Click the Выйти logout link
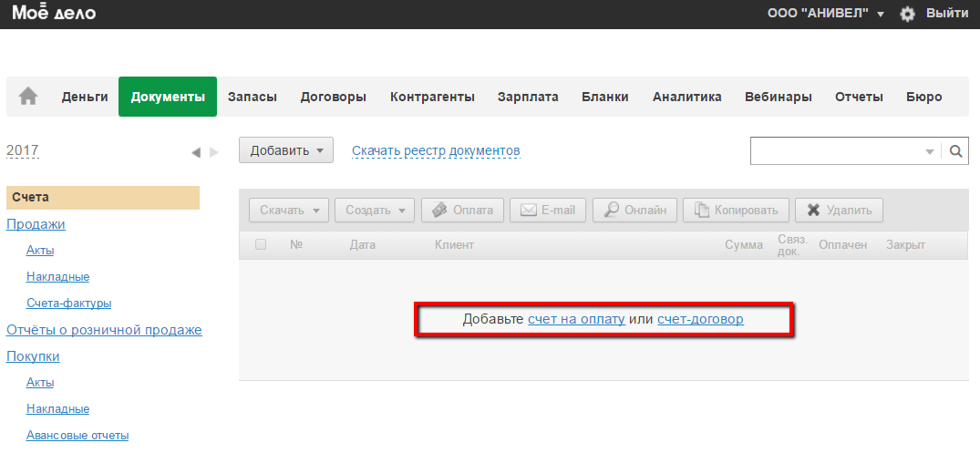Image resolution: width=980 pixels, height=453 pixels. [947, 13]
